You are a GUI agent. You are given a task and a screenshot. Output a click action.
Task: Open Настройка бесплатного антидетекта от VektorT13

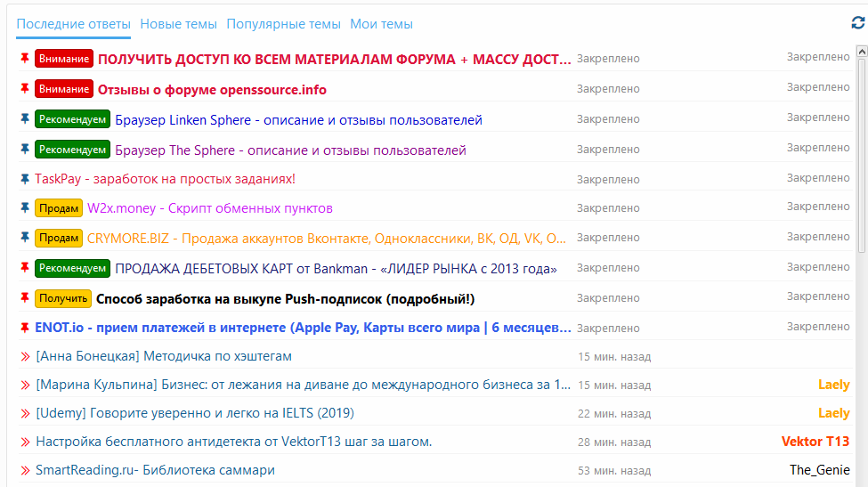click(233, 442)
